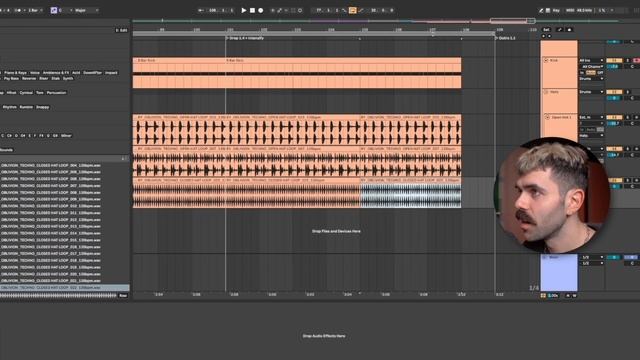
Task: Open the Kick output Drums dropdown
Action: coord(591,78)
